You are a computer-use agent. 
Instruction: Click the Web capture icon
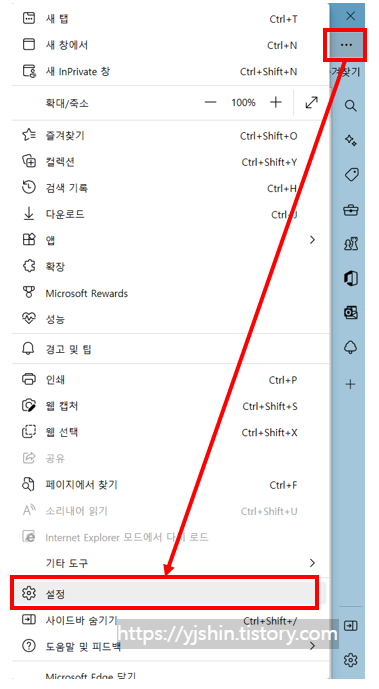[29, 406]
